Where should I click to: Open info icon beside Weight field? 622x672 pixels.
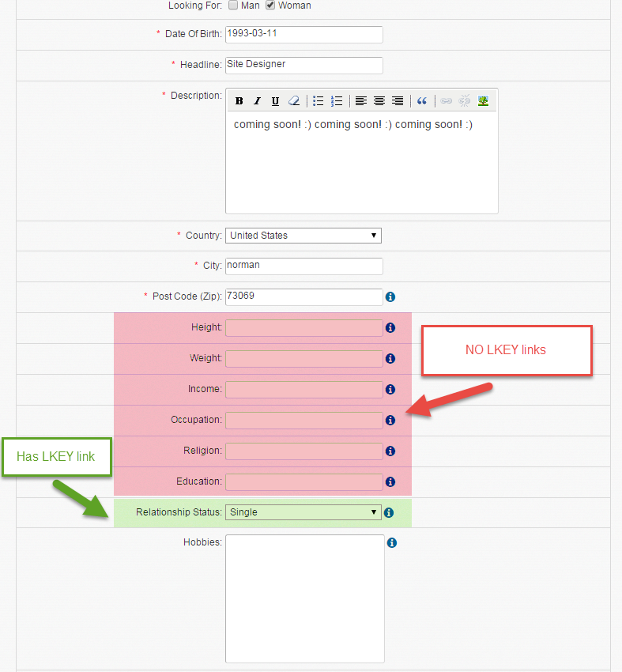(x=390, y=358)
